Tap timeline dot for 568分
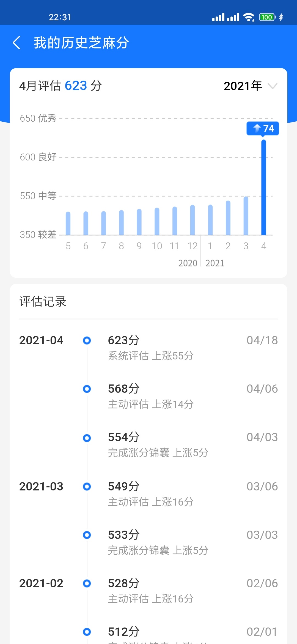 [x=87, y=389]
